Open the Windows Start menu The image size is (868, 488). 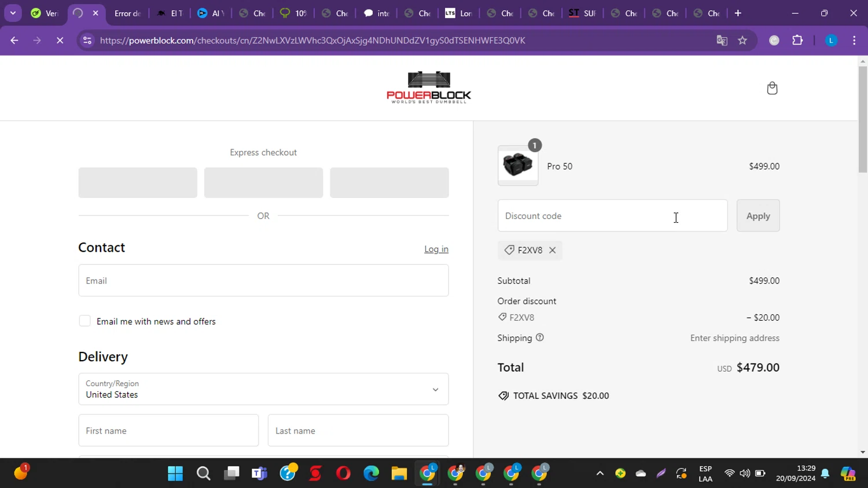pos(175,474)
